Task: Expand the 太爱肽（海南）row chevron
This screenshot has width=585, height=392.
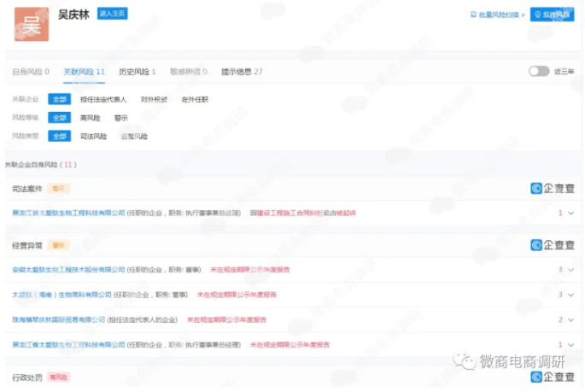Action: 570,295
